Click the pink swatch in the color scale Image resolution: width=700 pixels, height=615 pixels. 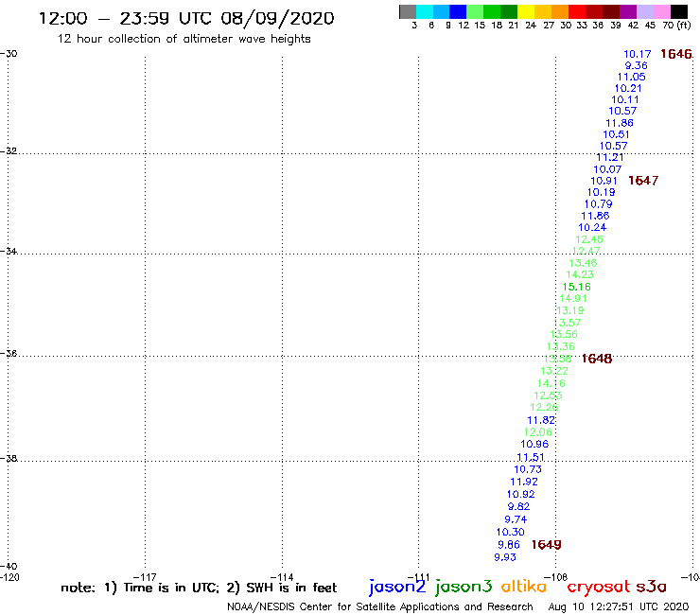[x=661, y=11]
